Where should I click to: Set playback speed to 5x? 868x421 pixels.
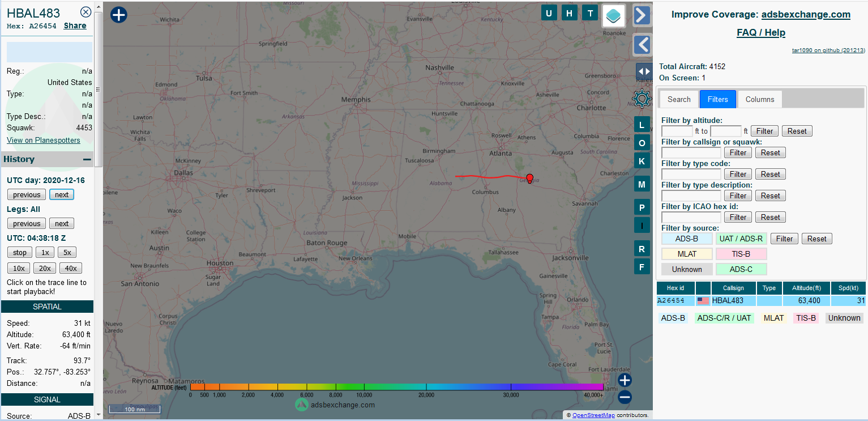[67, 252]
